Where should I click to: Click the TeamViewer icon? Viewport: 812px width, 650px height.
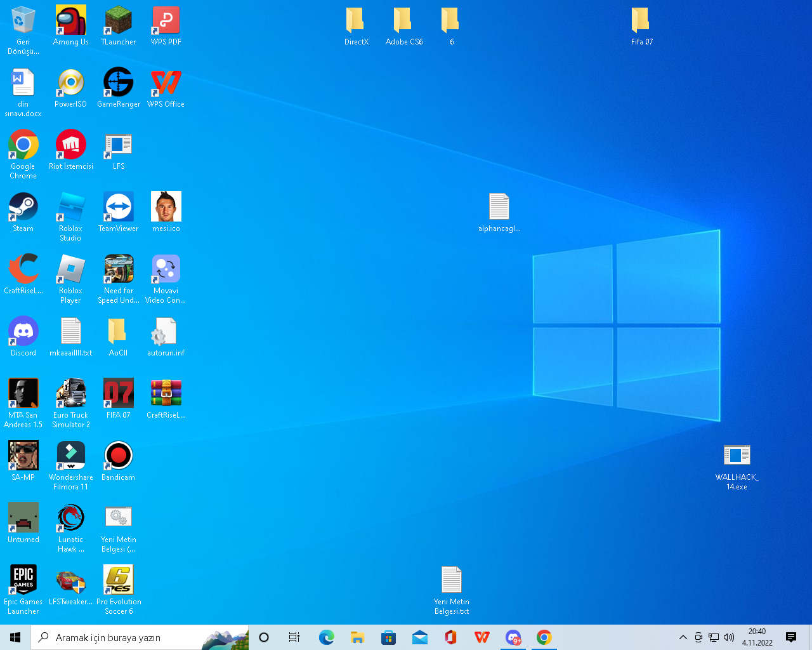(119, 207)
